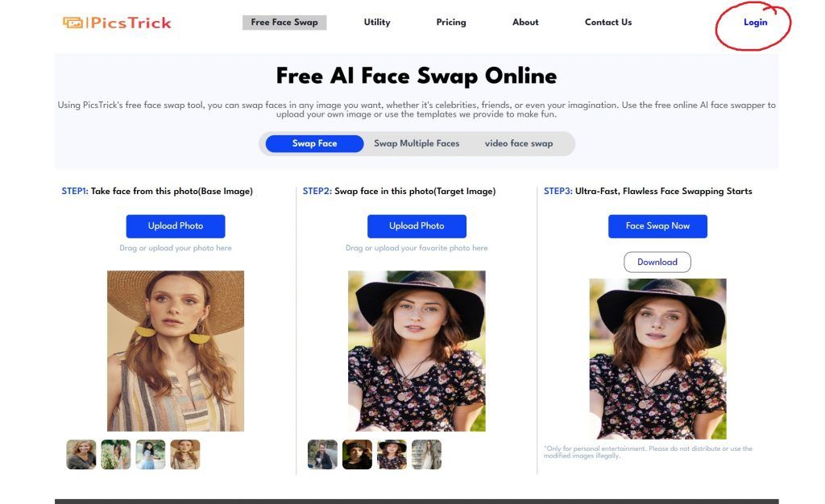Click the Login link
The image size is (825, 504).
coord(755,22)
